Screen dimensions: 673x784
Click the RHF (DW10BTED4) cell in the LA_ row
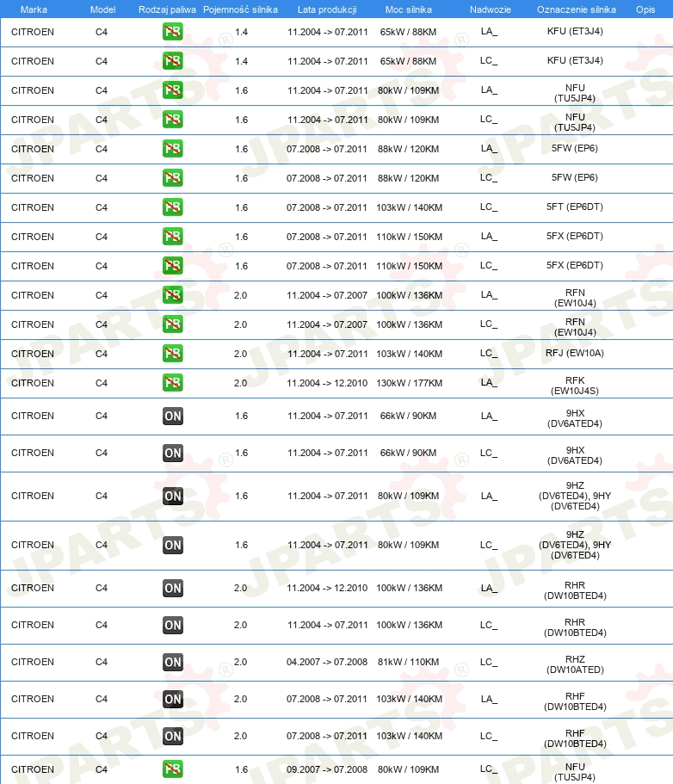[575, 701]
